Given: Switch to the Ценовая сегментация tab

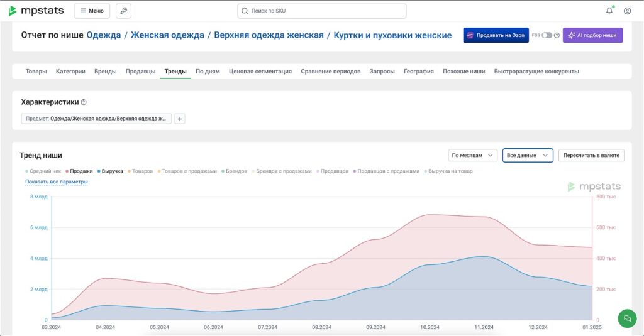Looking at the screenshot, I should point(260,72).
